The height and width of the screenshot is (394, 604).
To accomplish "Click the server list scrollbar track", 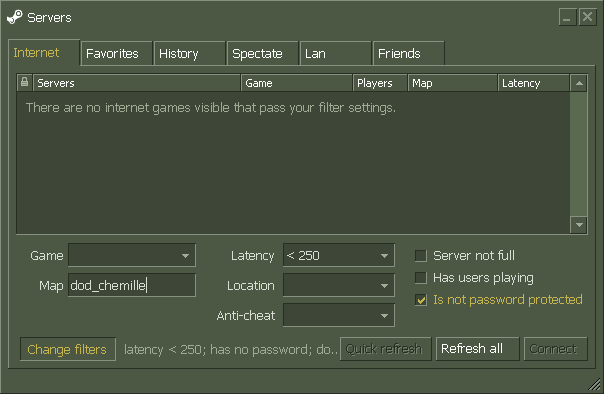I will [579, 154].
